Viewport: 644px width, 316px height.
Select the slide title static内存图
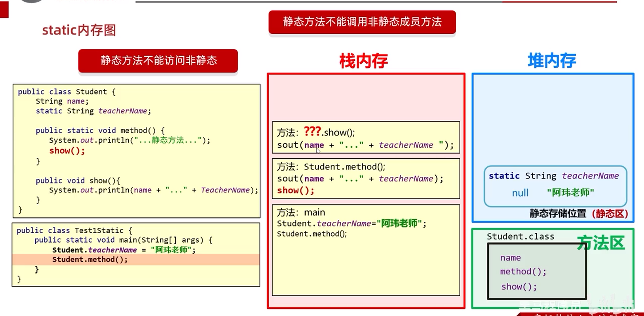click(79, 30)
